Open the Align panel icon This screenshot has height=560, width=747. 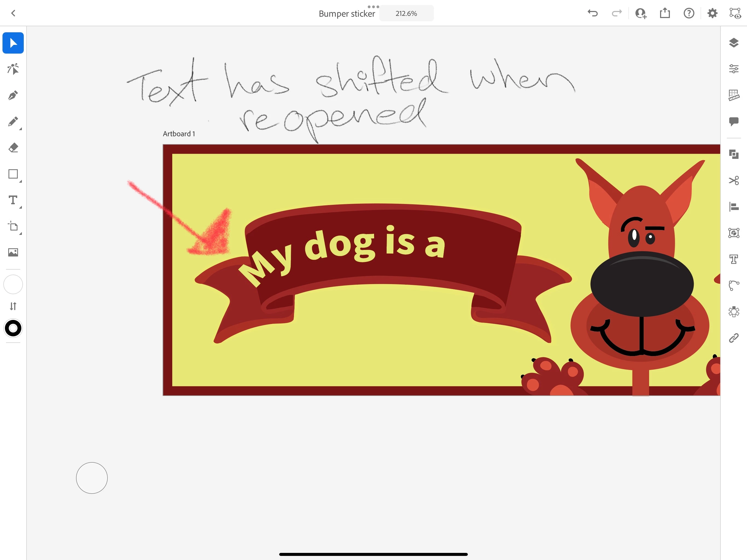click(734, 206)
